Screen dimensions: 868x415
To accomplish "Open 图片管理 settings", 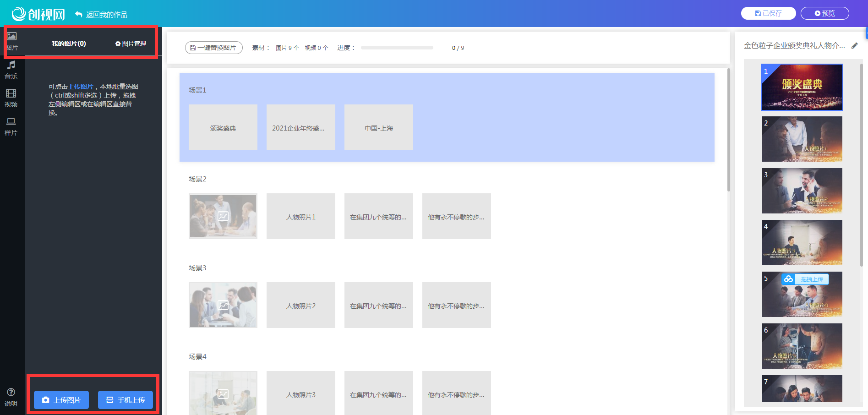I will point(131,44).
